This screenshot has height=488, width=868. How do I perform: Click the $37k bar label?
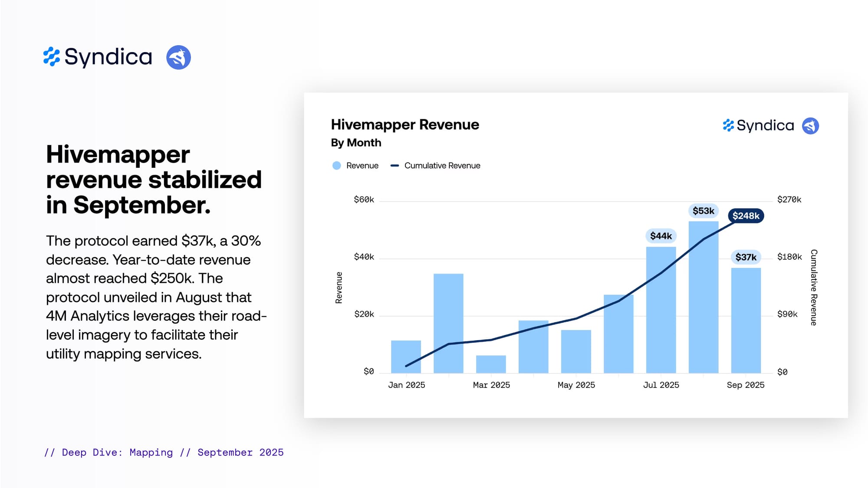pyautogui.click(x=746, y=257)
